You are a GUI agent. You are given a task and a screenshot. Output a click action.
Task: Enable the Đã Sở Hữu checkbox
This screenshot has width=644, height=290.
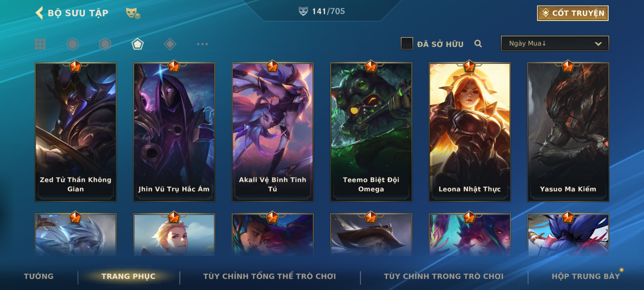click(407, 44)
